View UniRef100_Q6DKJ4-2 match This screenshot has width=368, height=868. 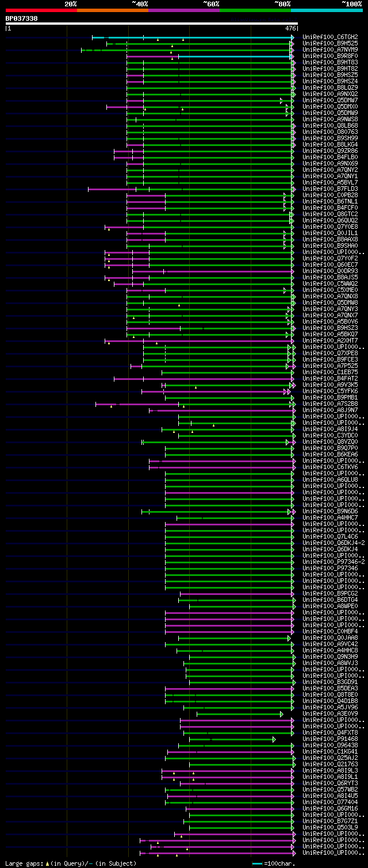click(333, 543)
